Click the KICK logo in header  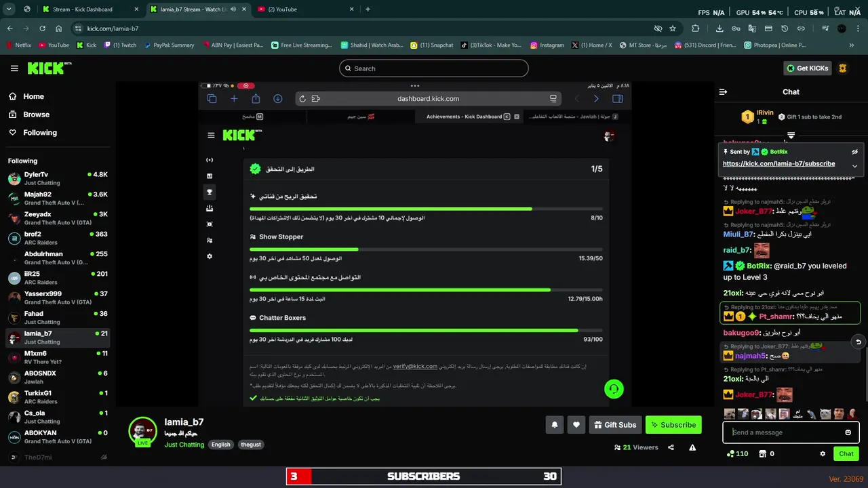point(49,68)
